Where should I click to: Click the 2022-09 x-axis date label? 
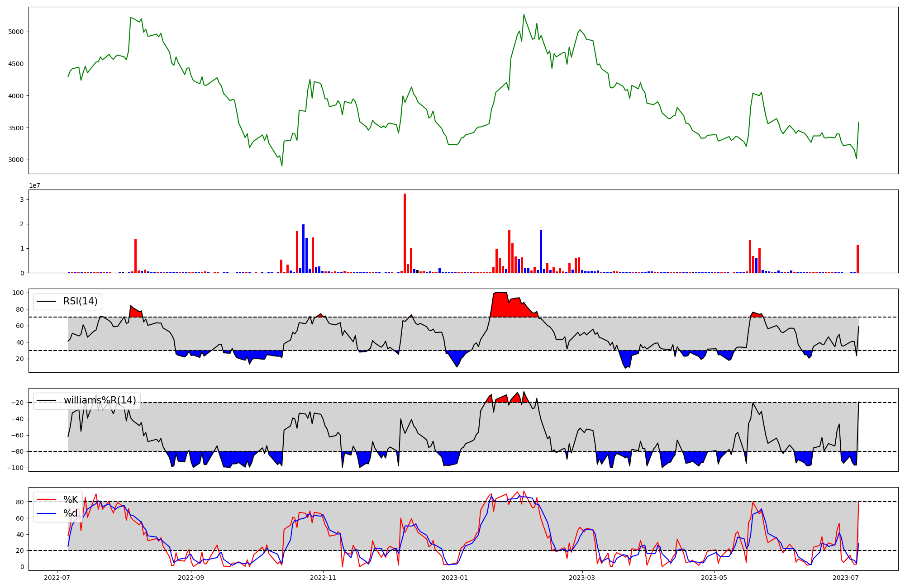coord(191,578)
